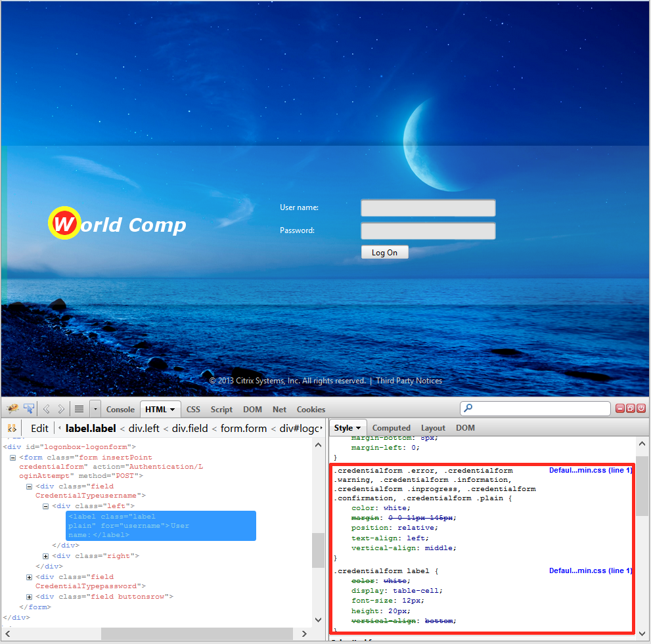Expand the div class="right" node
Image resolution: width=651 pixels, height=644 pixels.
pos(46,556)
